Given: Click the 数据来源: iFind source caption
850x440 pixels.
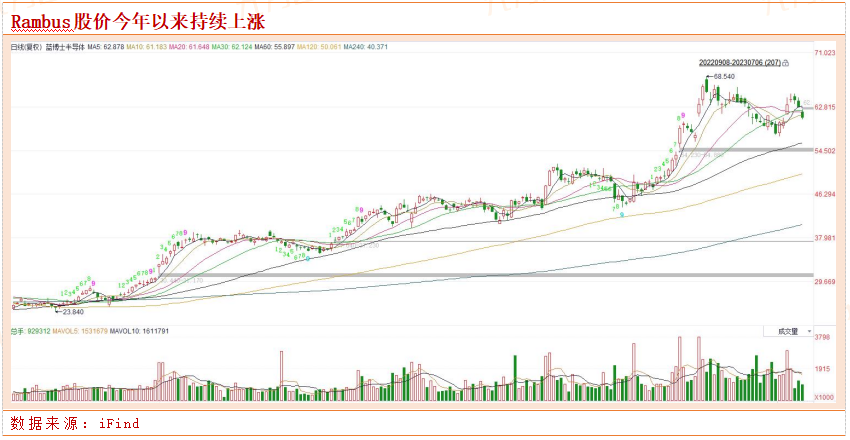Looking at the screenshot, I should pos(75,423).
